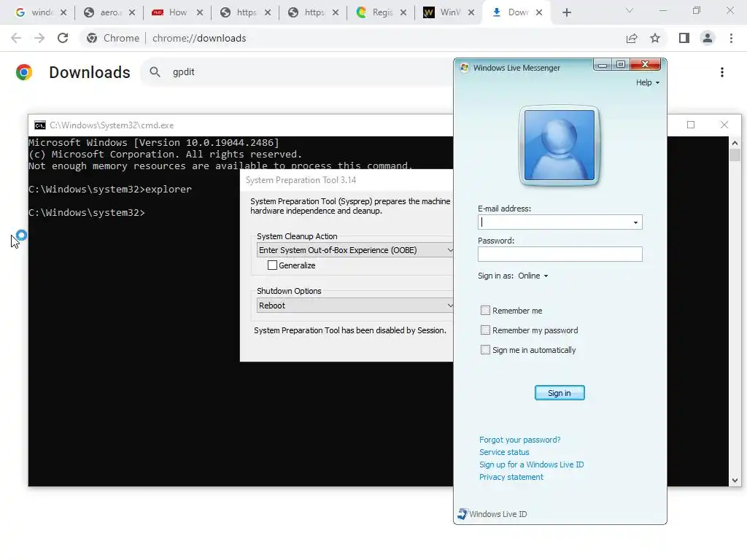The width and height of the screenshot is (747, 560).
Task: Enable Remember my password checkbox
Action: (485, 330)
